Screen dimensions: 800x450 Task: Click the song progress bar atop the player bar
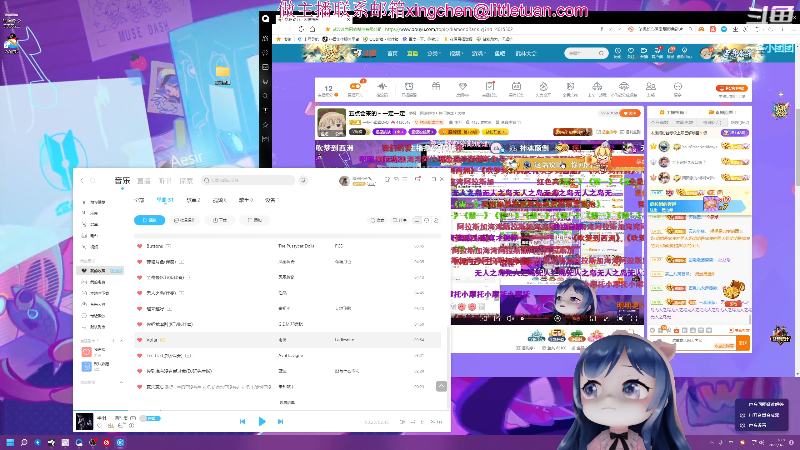click(262, 410)
